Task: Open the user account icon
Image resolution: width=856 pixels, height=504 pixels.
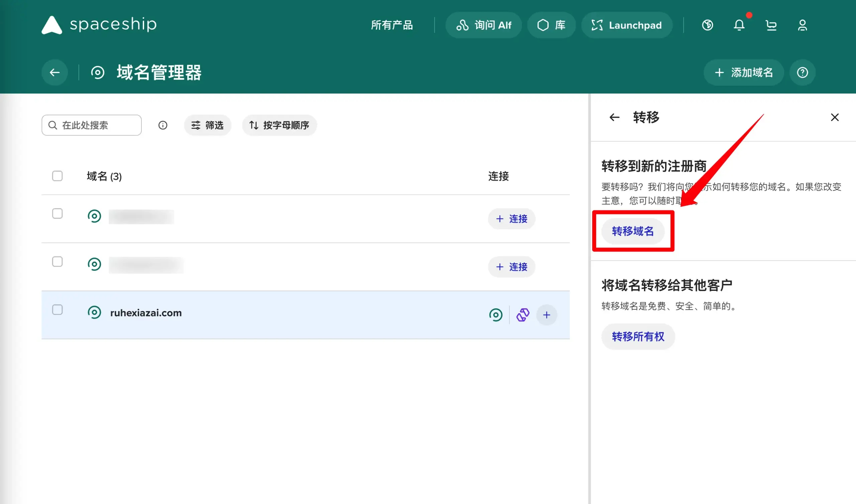Action: [802, 25]
